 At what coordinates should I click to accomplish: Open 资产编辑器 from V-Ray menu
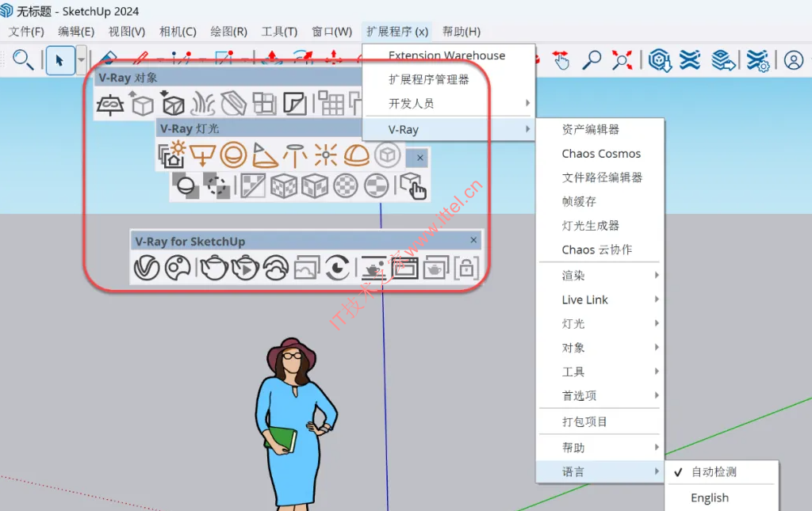click(600, 129)
